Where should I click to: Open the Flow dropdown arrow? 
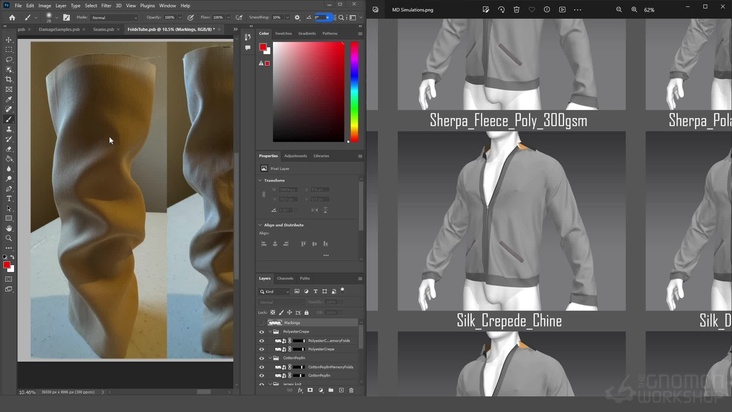click(228, 18)
